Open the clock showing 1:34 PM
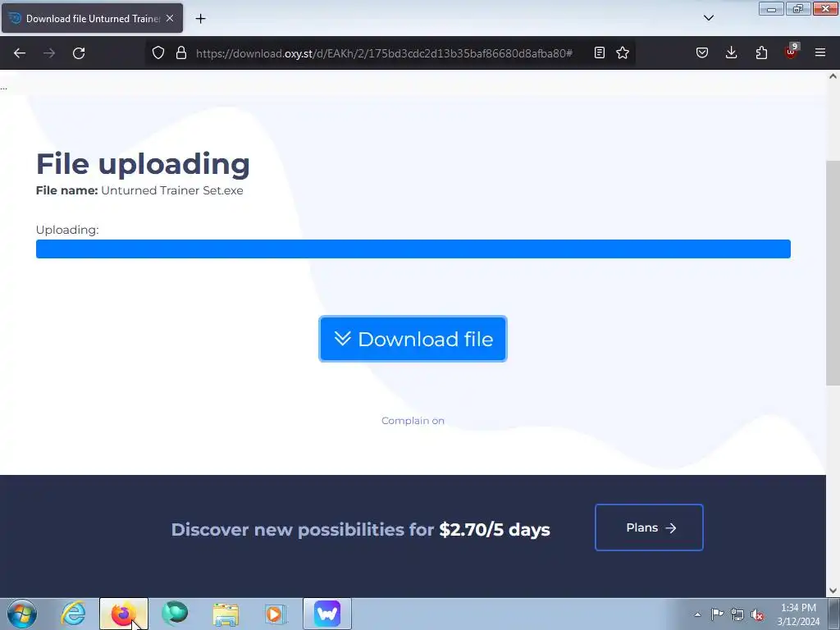The width and height of the screenshot is (840, 630). [798, 614]
